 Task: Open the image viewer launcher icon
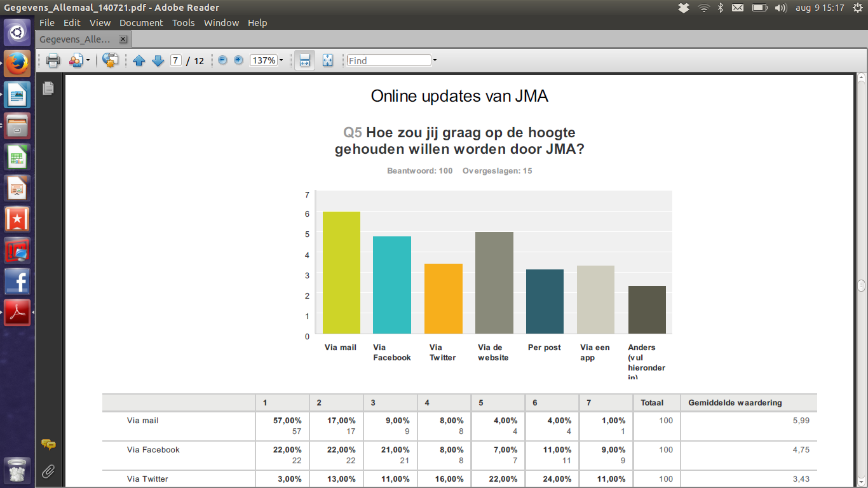[17, 95]
